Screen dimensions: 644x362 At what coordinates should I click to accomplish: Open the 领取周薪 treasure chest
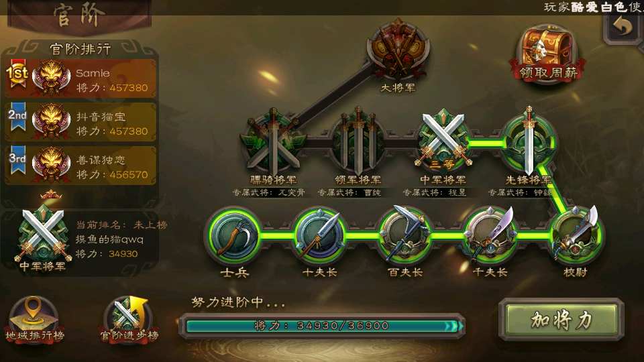point(547,54)
